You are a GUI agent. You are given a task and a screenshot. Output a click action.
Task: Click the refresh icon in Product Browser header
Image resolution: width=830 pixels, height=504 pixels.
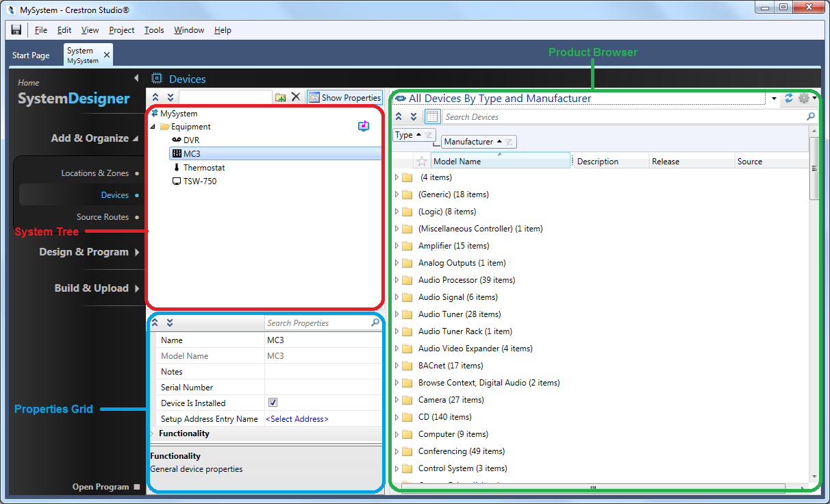789,98
